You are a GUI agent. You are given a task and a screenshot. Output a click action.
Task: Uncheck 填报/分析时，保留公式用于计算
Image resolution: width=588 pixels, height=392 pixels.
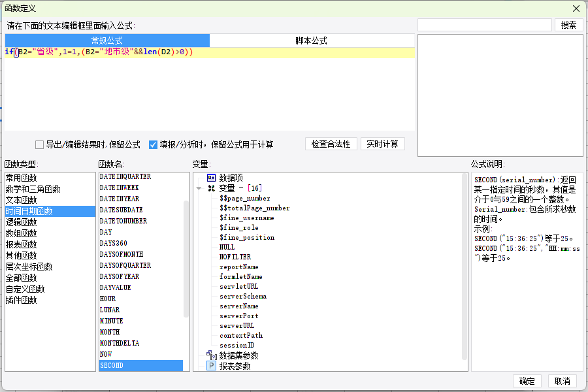[x=153, y=145]
